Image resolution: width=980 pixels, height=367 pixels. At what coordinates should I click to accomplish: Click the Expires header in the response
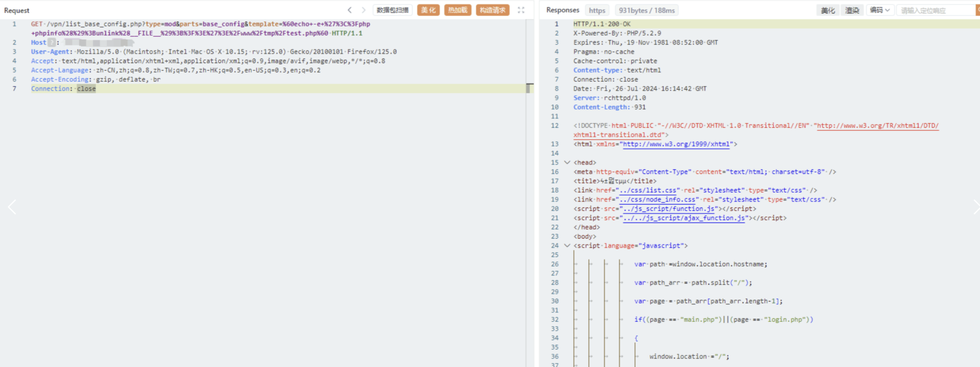tap(646, 43)
